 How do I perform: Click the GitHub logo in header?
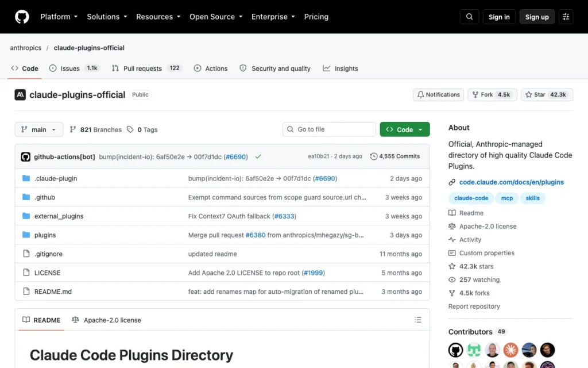coord(22,17)
